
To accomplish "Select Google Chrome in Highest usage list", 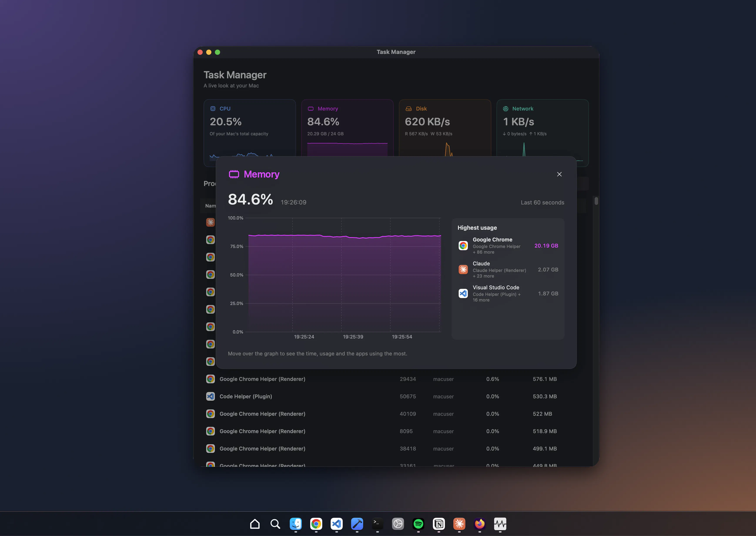I will tap(508, 246).
